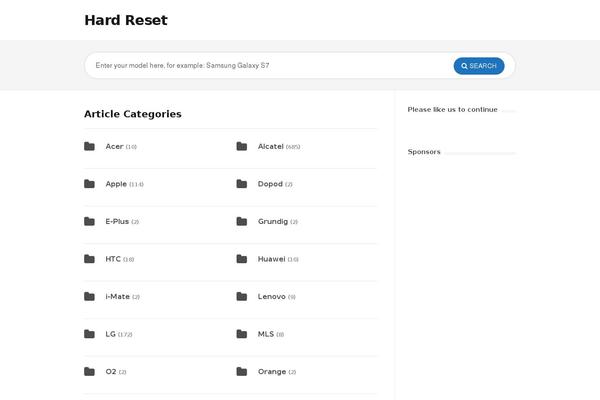Click the O2 folder icon
Viewport: 600px width, 400px height.
click(89, 371)
